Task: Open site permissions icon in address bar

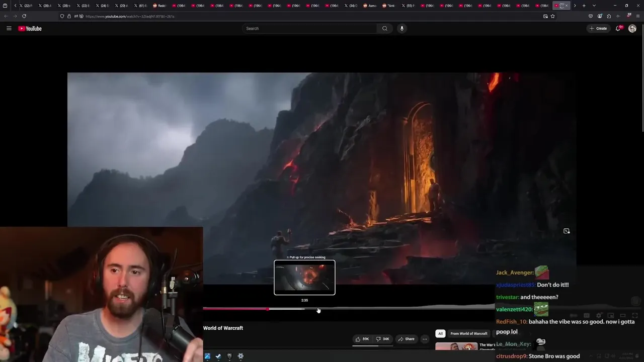Action: [x=78, y=16]
